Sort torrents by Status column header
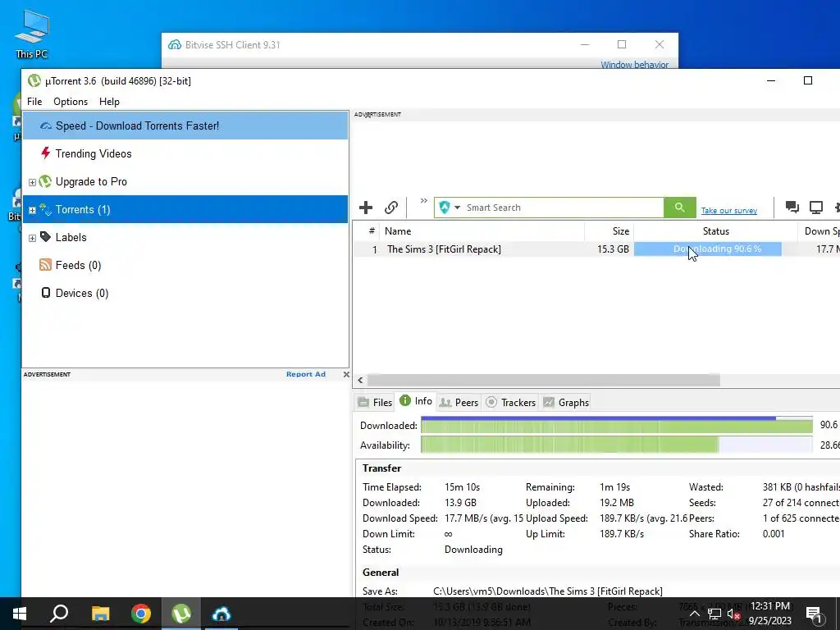 pos(715,231)
